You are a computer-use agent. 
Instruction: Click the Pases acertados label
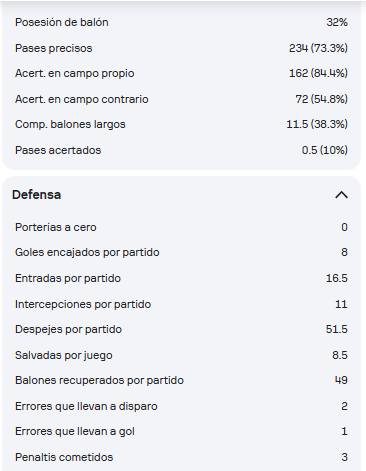pyautogui.click(x=58, y=150)
